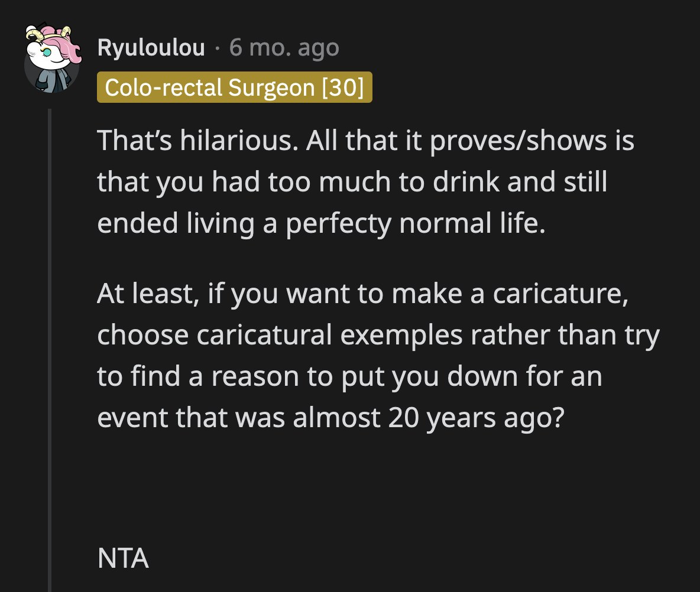700x592 pixels.
Task: Open the Ryuloulou username profile link
Action: click(151, 48)
